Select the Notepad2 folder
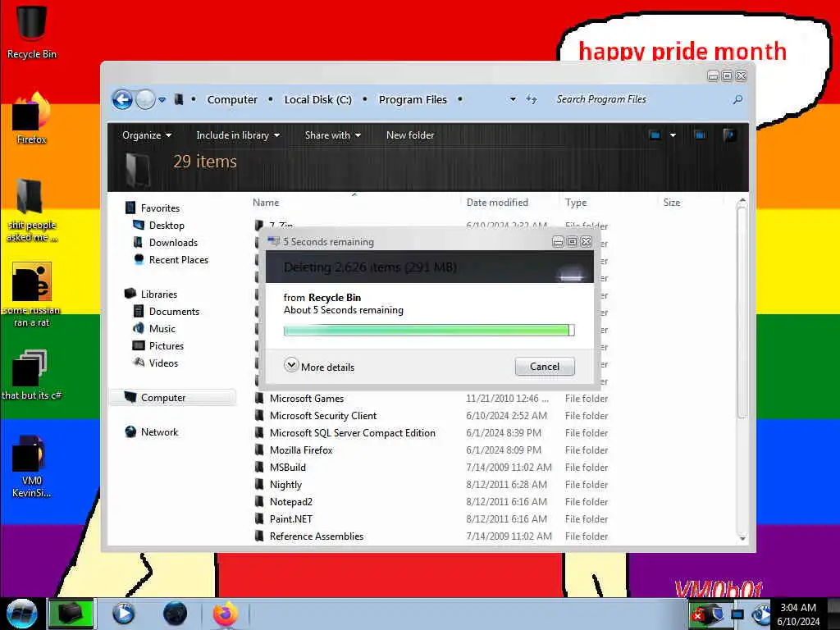The image size is (840, 630). pos(291,501)
